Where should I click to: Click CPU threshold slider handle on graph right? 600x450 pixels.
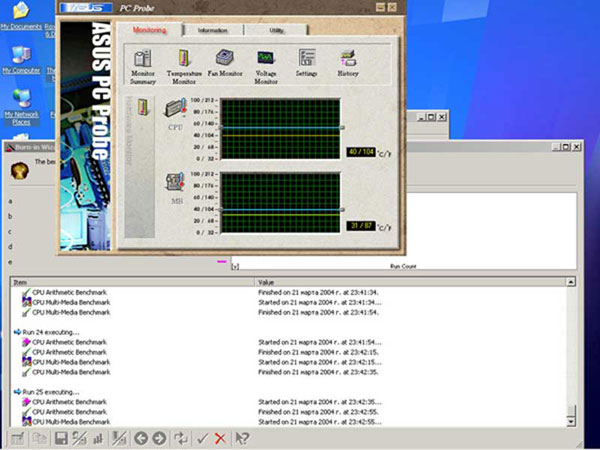coord(342,127)
